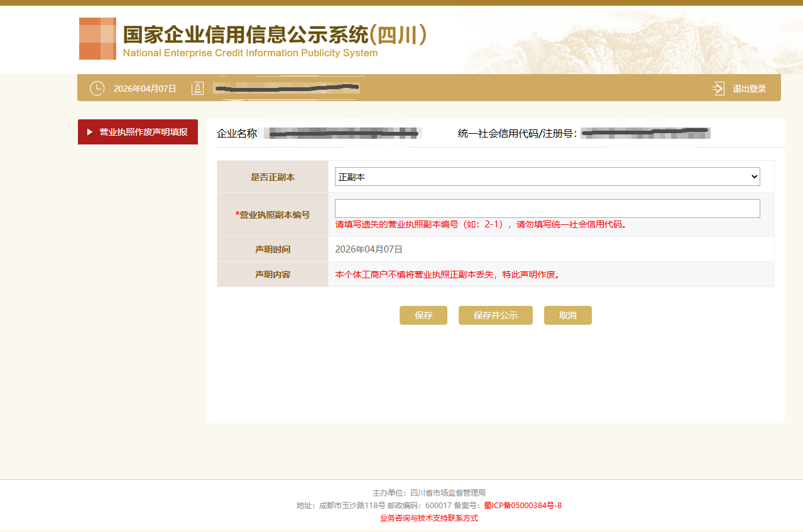This screenshot has height=532, width=803.
Task: Click the 国家企业信用信息公示系统 title text
Action: pyautogui.click(x=245, y=35)
